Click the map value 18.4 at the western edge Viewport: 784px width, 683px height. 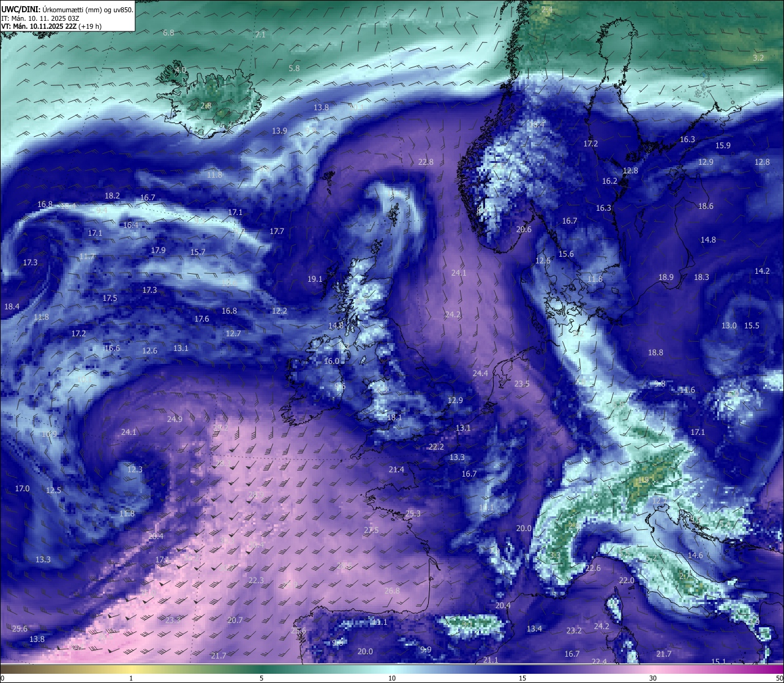pos(12,307)
